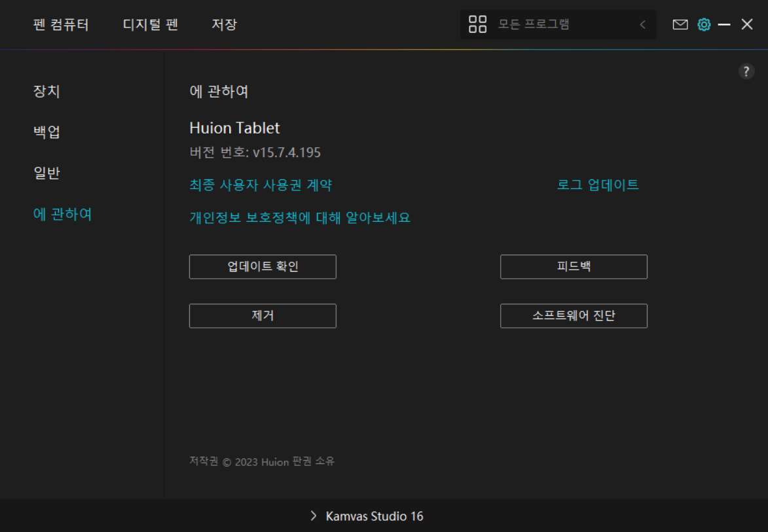
Task: Click the 피드백 button
Action: pos(574,267)
